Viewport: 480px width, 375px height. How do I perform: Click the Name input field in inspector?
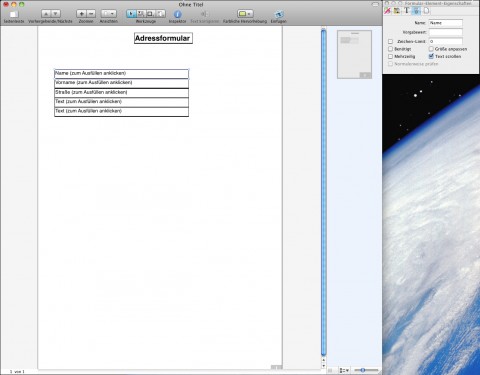(x=446, y=23)
